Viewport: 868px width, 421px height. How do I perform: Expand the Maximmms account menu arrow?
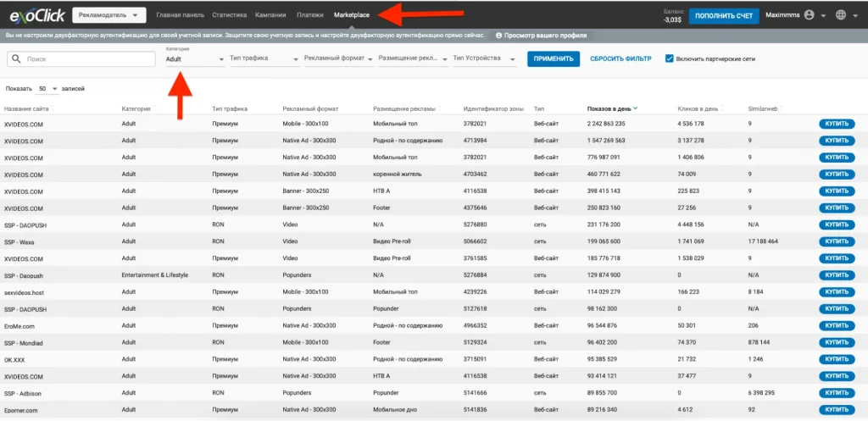824,16
